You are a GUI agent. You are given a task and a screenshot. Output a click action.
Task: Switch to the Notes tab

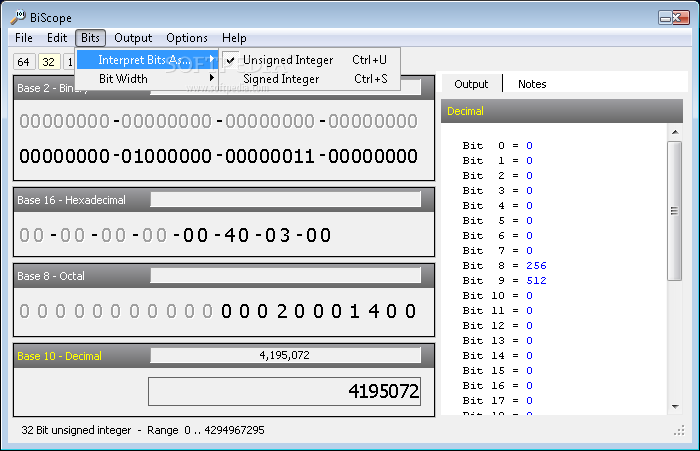pyautogui.click(x=532, y=84)
